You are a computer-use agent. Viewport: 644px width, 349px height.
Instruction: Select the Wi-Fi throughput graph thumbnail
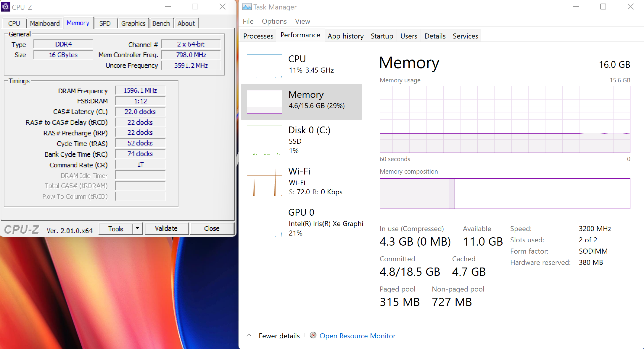tap(264, 181)
